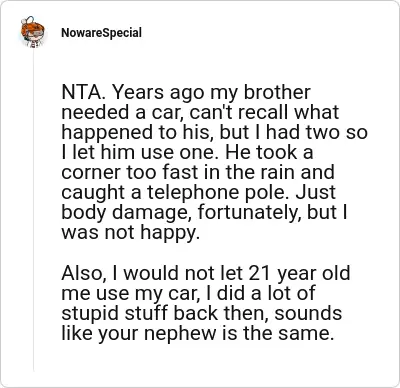The width and height of the screenshot is (400, 388).
Task: Click the word 'nephew' in last line
Action: point(180,333)
